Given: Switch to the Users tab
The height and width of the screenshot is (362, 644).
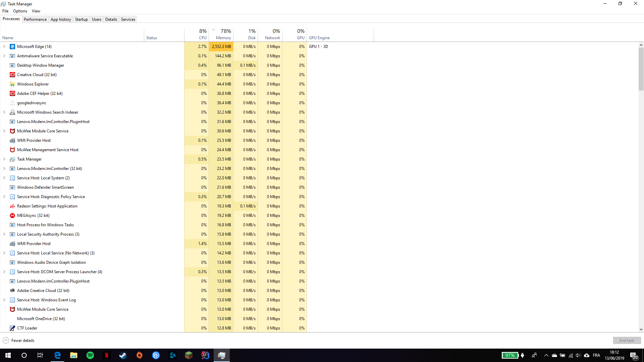Looking at the screenshot, I should 97,19.
